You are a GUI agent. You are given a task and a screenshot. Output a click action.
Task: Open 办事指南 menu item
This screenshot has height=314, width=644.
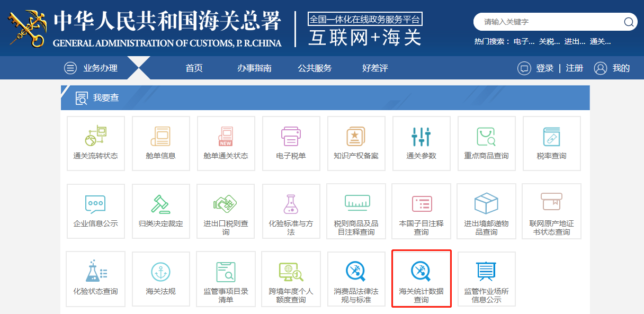click(254, 68)
